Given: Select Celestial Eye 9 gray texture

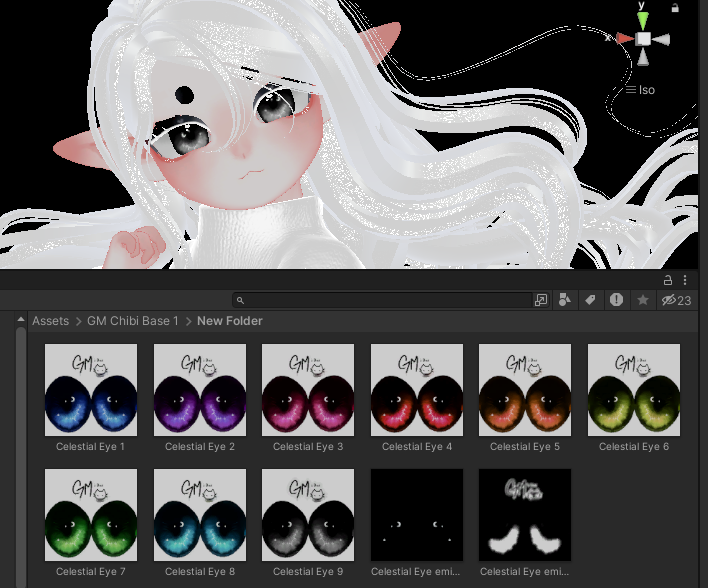Looking at the screenshot, I should click(308, 515).
